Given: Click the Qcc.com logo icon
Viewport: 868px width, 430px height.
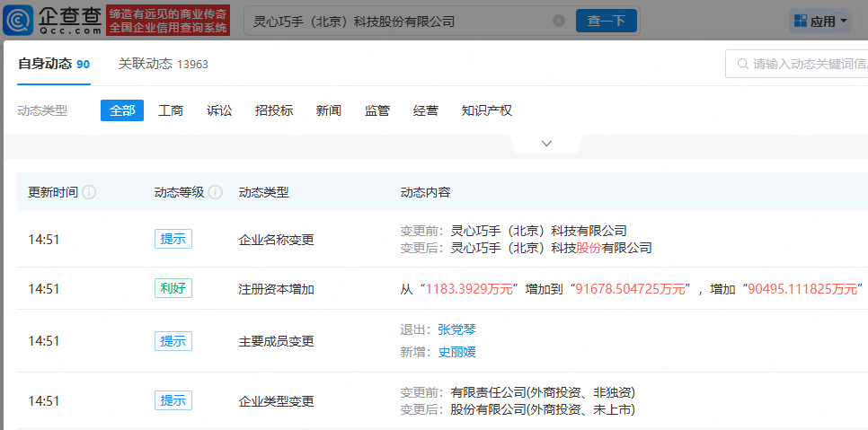Looking at the screenshot, I should (19, 20).
